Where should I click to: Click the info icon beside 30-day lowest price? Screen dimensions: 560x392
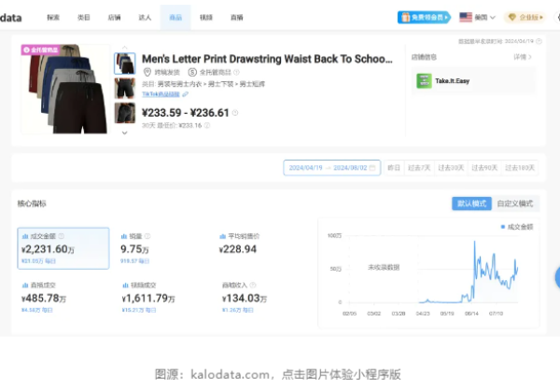(207, 125)
